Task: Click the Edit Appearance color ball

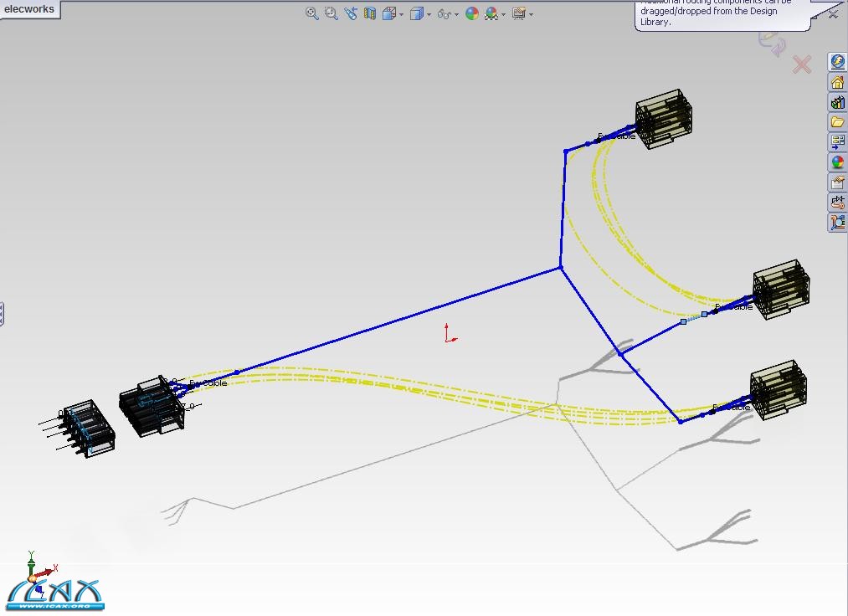Action: (472, 13)
